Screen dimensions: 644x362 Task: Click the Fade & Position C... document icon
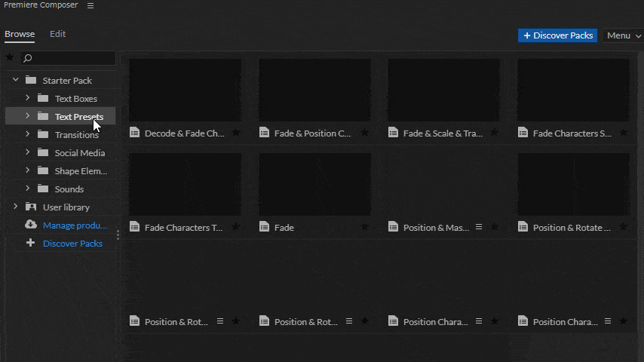coord(264,132)
